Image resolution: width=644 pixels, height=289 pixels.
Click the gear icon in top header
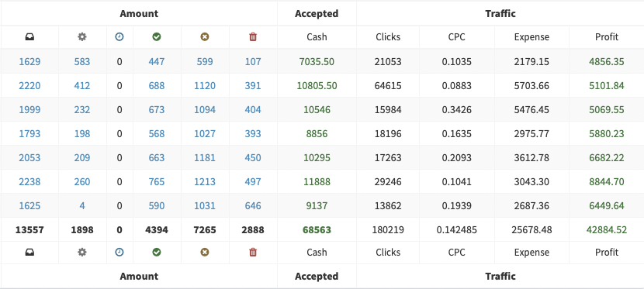[x=82, y=37]
